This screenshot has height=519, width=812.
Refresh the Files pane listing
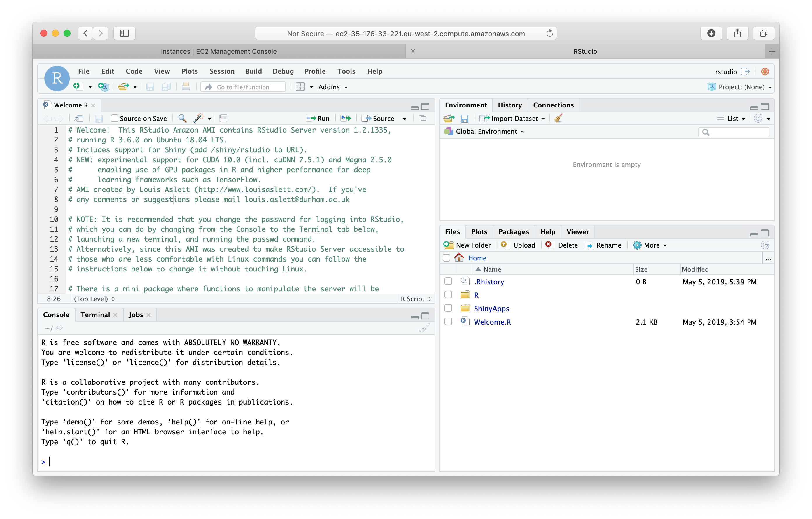(x=765, y=245)
